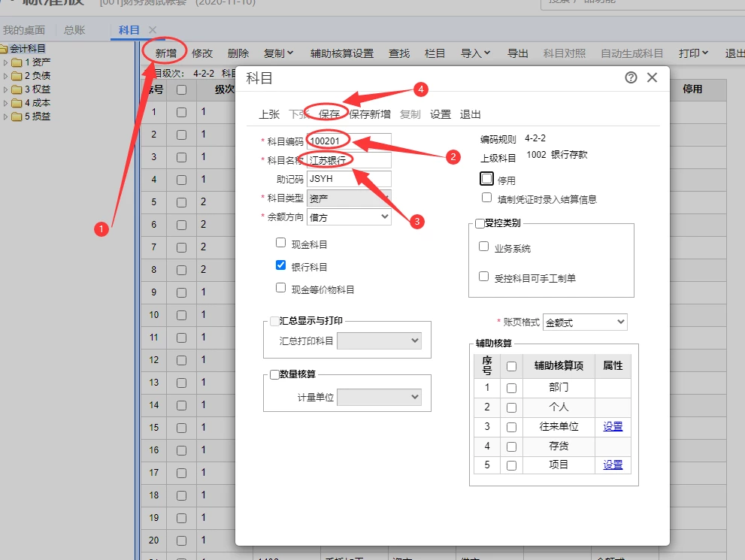745x560 pixels.
Task: Click the help question mark icon in dialog
Action: pyautogui.click(x=631, y=77)
